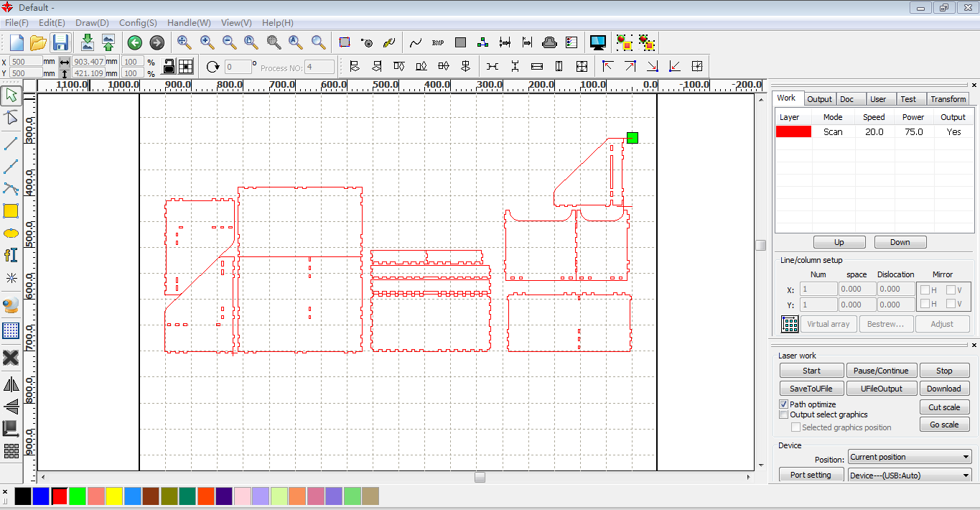Image resolution: width=980 pixels, height=510 pixels.
Task: Open the Config(S) menu
Action: coord(138,23)
